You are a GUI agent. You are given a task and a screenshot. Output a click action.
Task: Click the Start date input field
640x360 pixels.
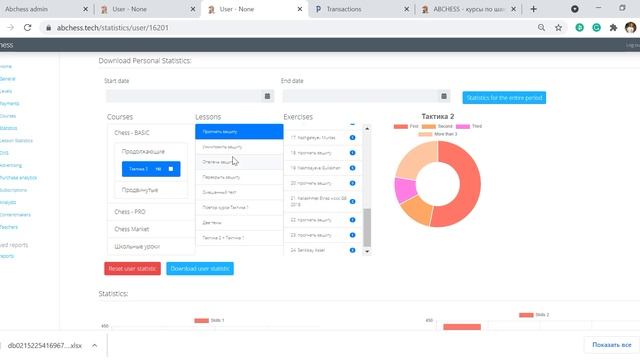(x=183, y=96)
